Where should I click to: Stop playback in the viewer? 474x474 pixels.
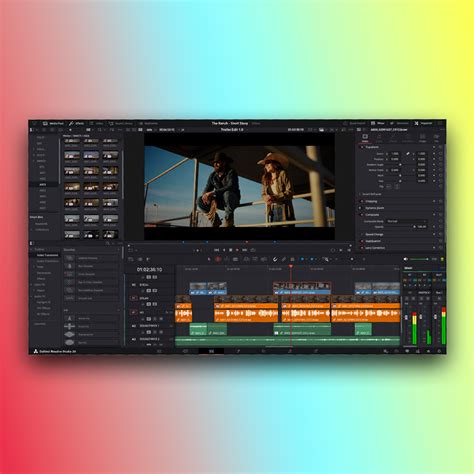(230, 250)
